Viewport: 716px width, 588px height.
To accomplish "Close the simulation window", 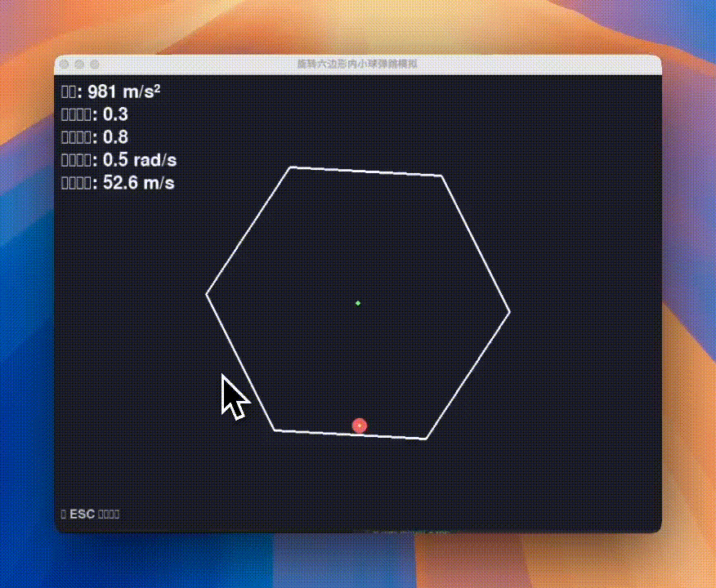I will [x=65, y=65].
